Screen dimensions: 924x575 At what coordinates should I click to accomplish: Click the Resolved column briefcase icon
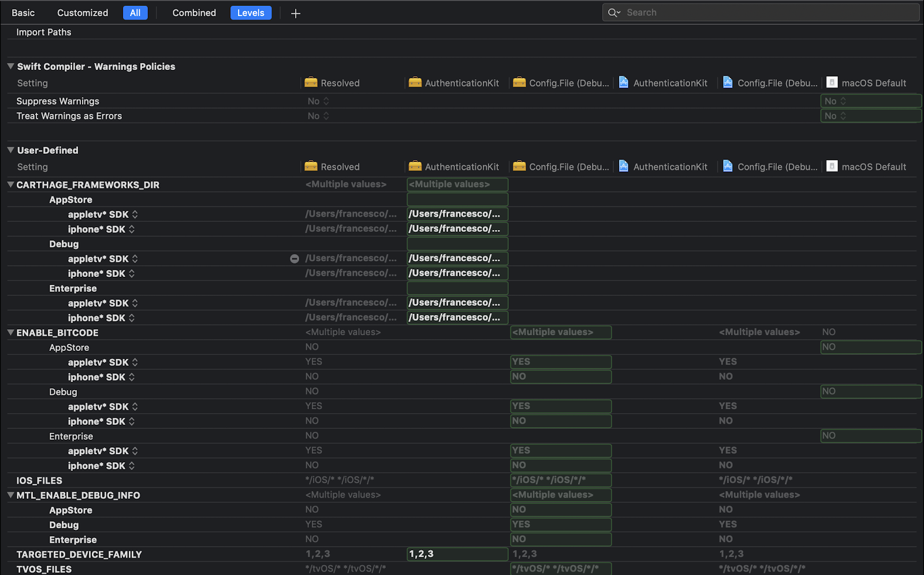pos(311,83)
